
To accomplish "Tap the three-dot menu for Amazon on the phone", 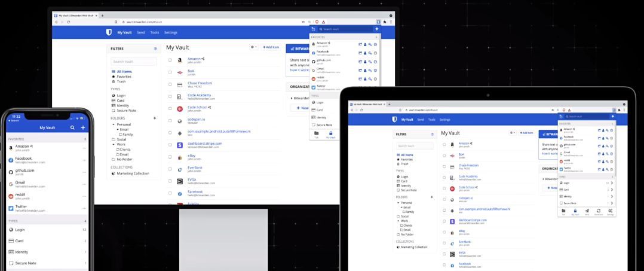I will [x=84, y=148].
